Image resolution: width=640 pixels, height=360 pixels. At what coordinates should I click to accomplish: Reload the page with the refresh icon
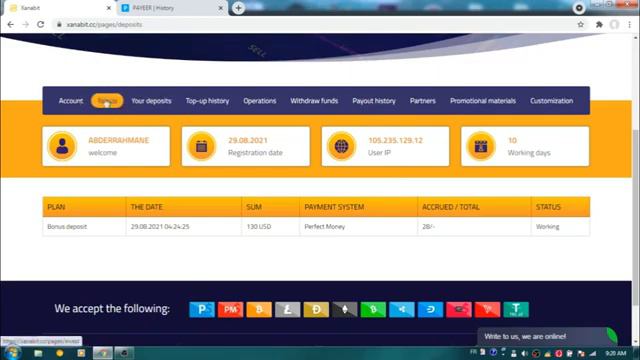(40, 24)
